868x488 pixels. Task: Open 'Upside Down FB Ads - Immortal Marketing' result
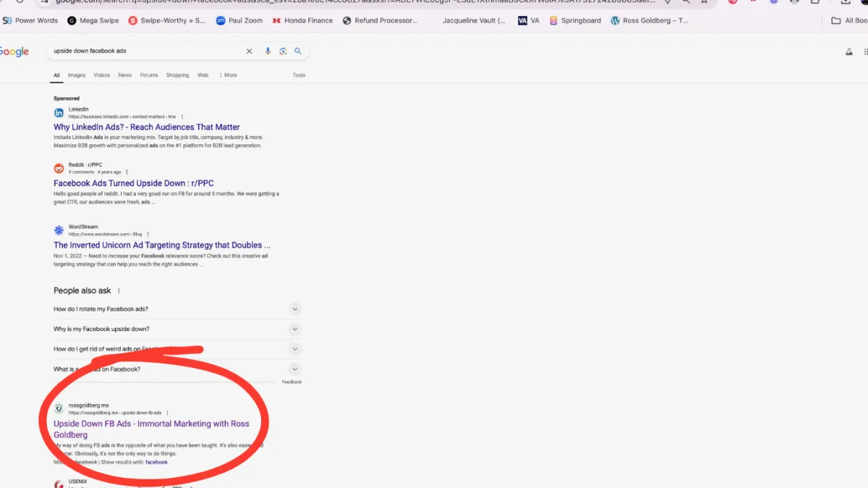pos(151,429)
